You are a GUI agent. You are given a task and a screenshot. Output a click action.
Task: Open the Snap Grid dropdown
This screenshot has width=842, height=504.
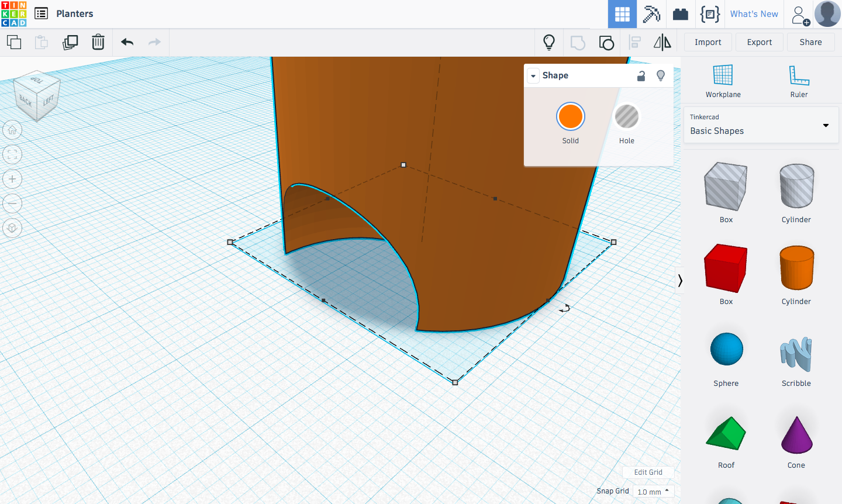coord(653,492)
